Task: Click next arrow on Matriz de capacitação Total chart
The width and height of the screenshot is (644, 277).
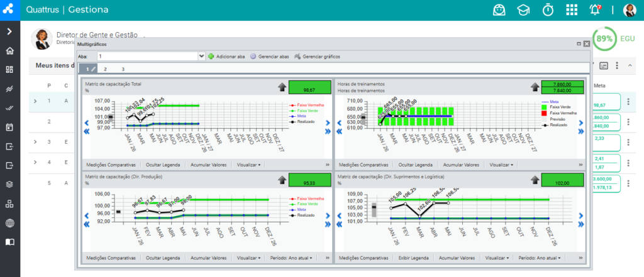Action: tap(327, 122)
